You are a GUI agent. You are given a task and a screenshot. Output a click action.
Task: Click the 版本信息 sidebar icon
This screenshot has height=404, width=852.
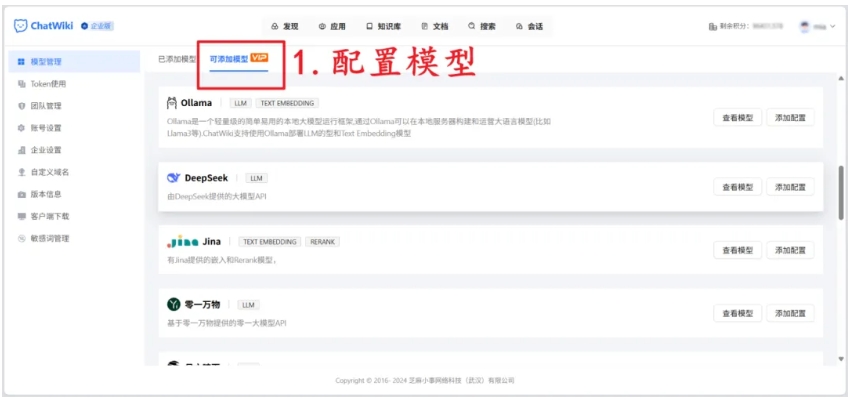21,194
